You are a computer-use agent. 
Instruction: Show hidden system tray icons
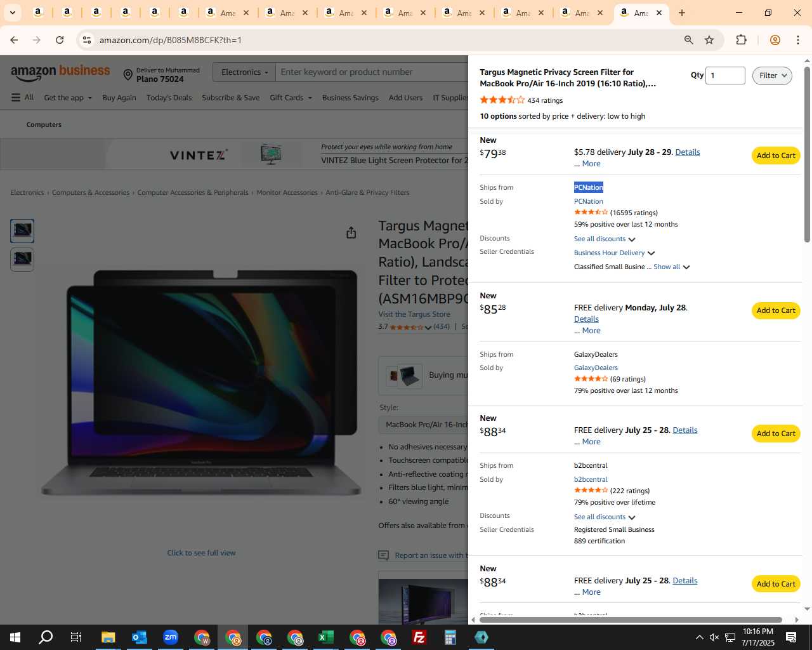(x=699, y=637)
